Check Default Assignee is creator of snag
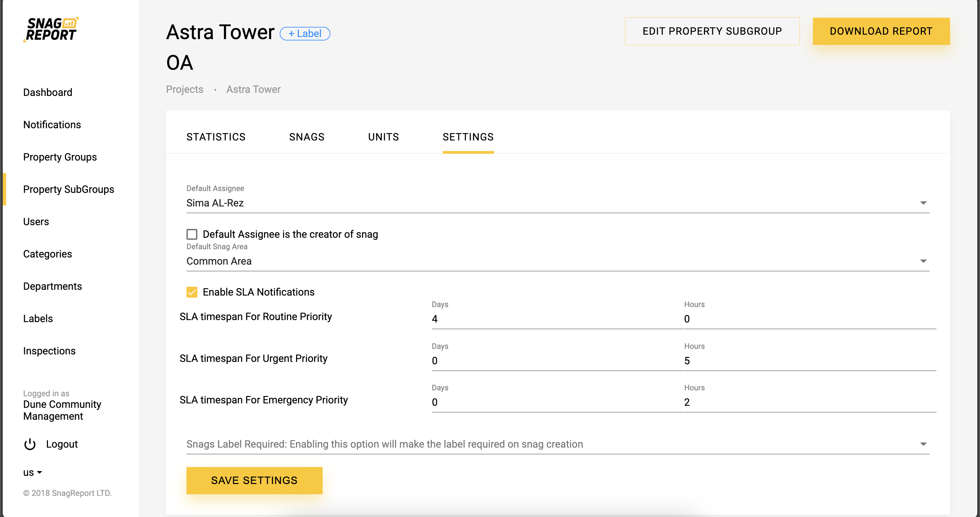The height and width of the screenshot is (517, 980). click(x=192, y=234)
